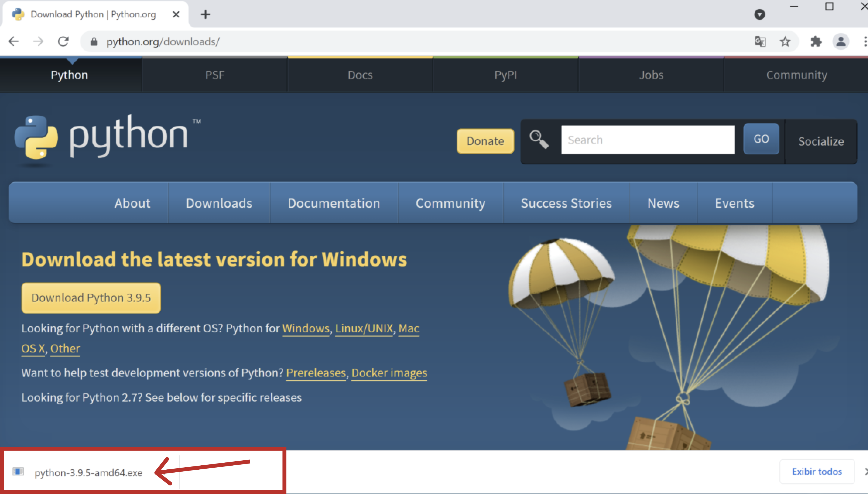This screenshot has height=494, width=868.
Task: Open the Events menu
Action: [x=734, y=203]
